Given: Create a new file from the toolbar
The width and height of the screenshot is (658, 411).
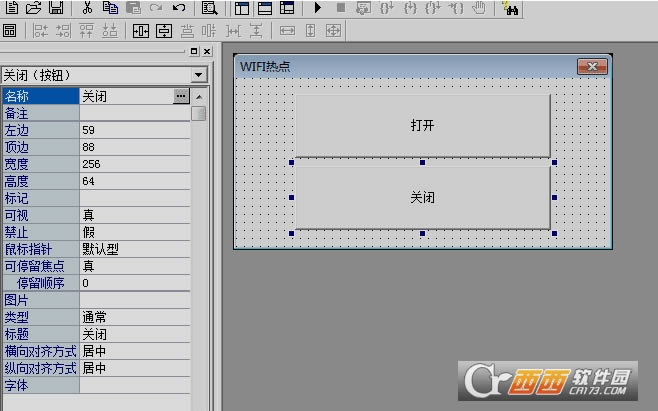Looking at the screenshot, I should pos(11,7).
